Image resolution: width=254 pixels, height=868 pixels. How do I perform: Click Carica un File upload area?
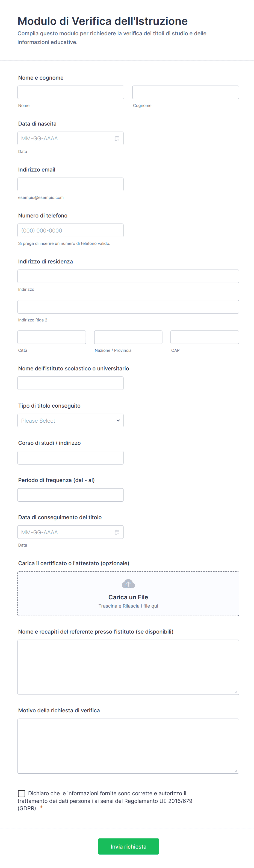tap(128, 597)
